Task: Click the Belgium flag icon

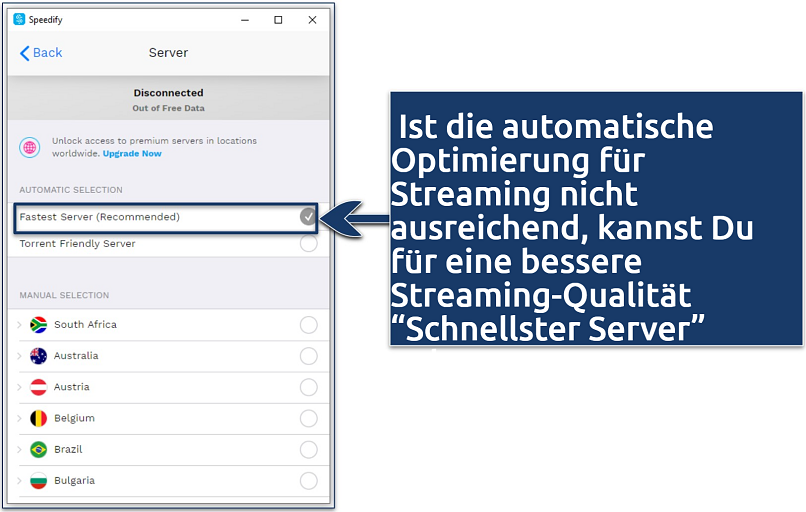Action: (39, 418)
